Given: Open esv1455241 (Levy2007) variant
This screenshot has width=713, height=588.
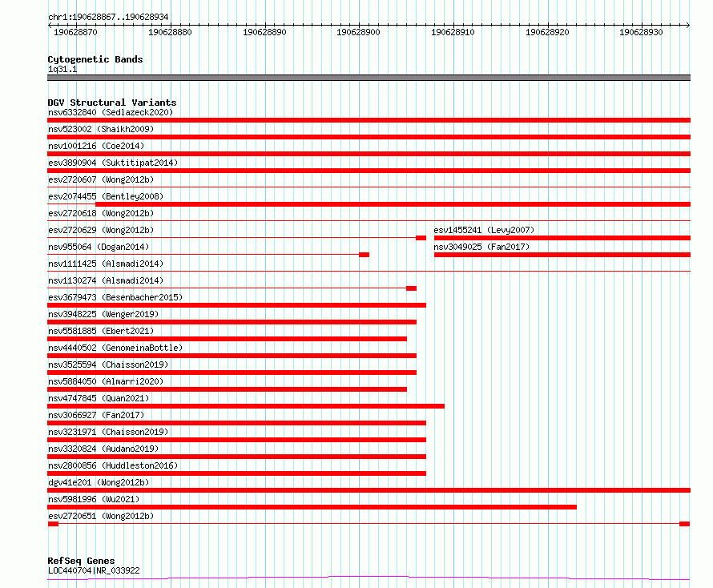Looking at the screenshot, I should coord(484,230).
